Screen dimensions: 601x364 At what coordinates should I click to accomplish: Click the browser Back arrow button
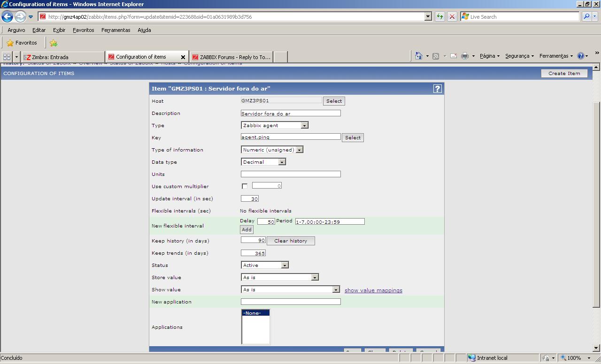tap(8, 17)
